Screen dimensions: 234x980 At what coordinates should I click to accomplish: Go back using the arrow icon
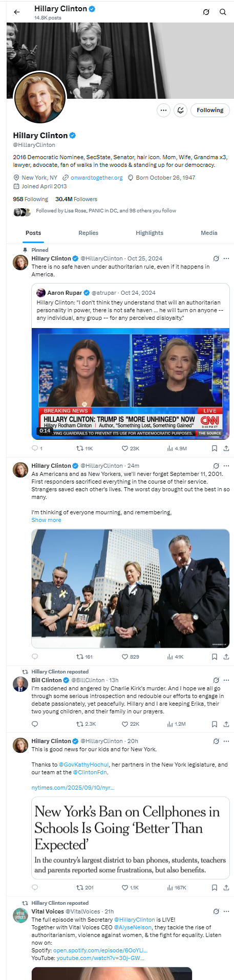pyautogui.click(x=17, y=12)
